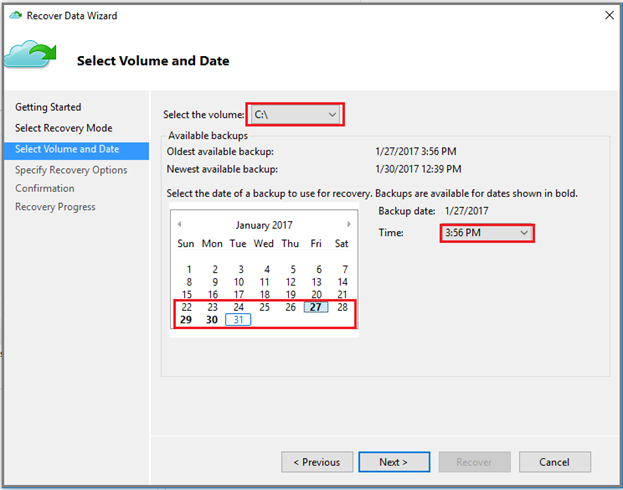Open the Select the volume dropdown
This screenshot has height=490, width=623.
(x=295, y=115)
